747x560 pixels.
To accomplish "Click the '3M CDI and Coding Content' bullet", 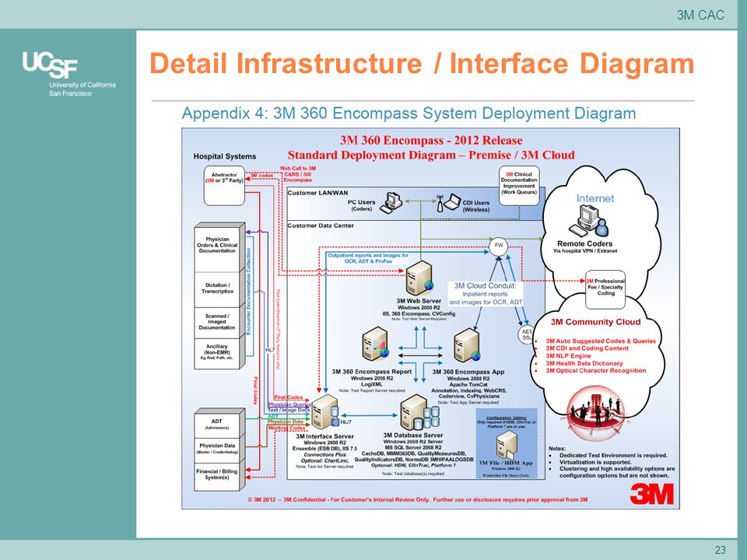I will [x=587, y=348].
